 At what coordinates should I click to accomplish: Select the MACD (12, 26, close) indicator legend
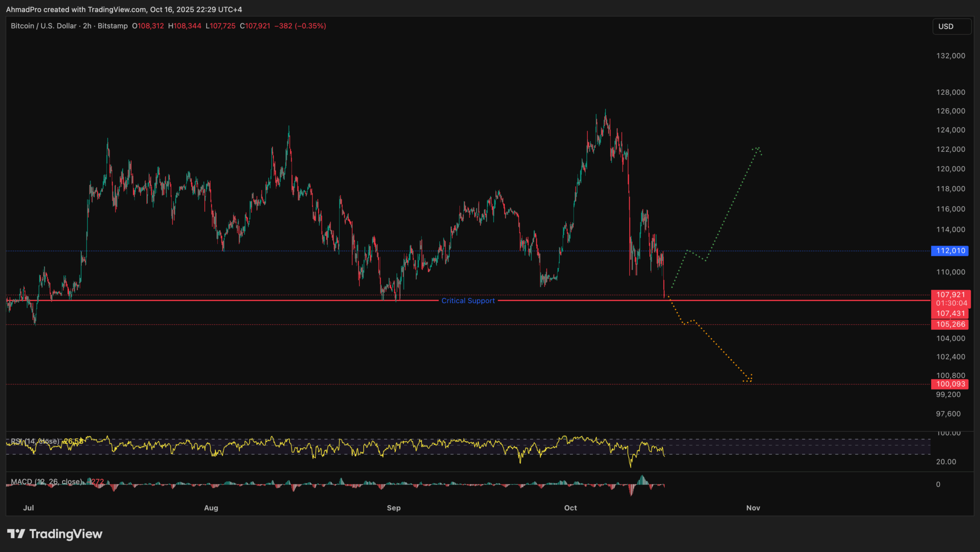pyautogui.click(x=45, y=482)
